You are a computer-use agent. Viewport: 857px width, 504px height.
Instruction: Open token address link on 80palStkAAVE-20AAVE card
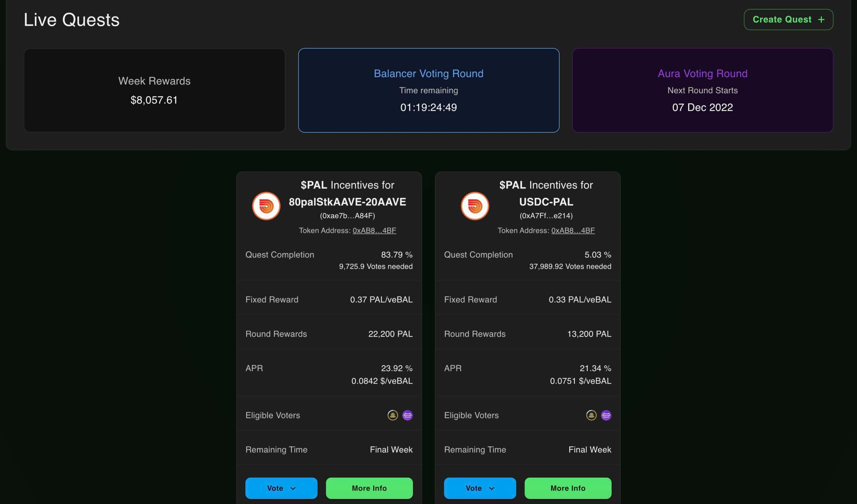coord(374,231)
